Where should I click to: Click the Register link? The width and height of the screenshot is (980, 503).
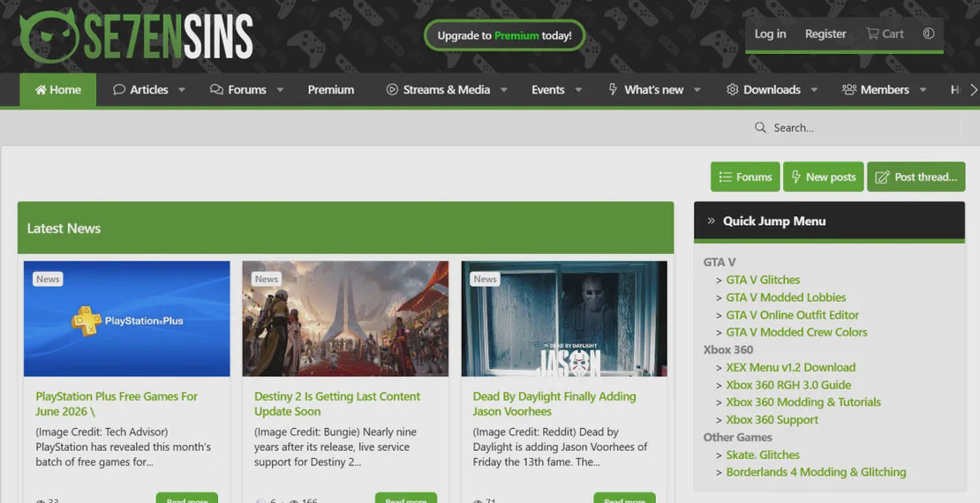click(x=825, y=34)
